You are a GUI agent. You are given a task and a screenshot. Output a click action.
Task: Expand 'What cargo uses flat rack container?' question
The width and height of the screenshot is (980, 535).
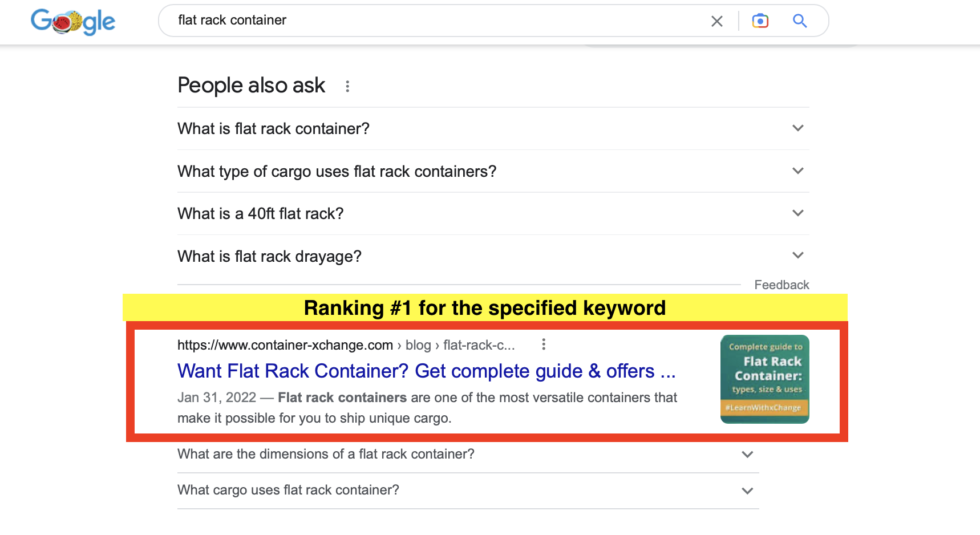click(x=468, y=490)
